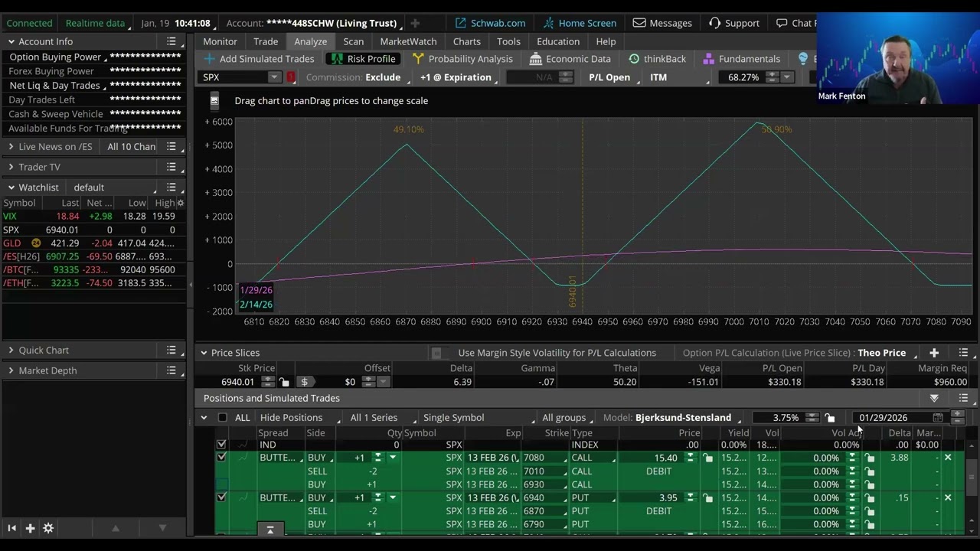Switch to the MarketWatch tab

[x=408, y=41]
